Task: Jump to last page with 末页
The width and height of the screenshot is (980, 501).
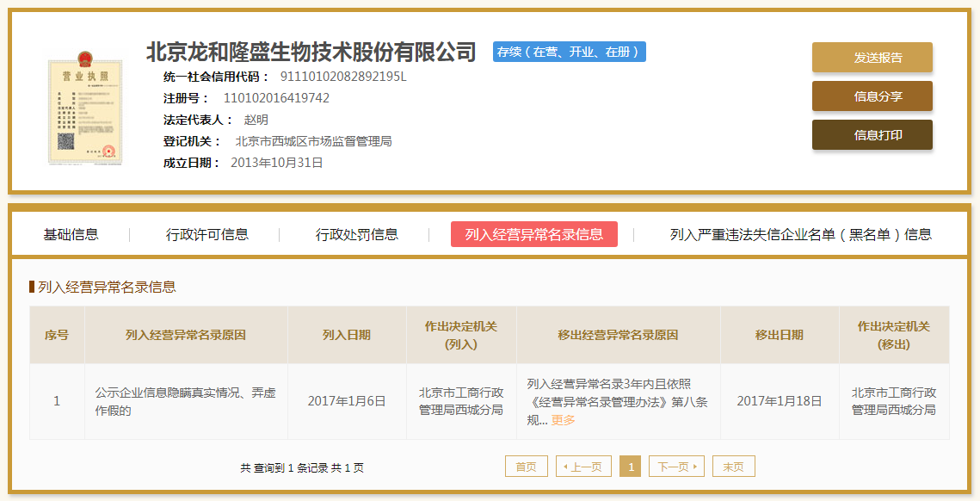Action: pos(733,467)
